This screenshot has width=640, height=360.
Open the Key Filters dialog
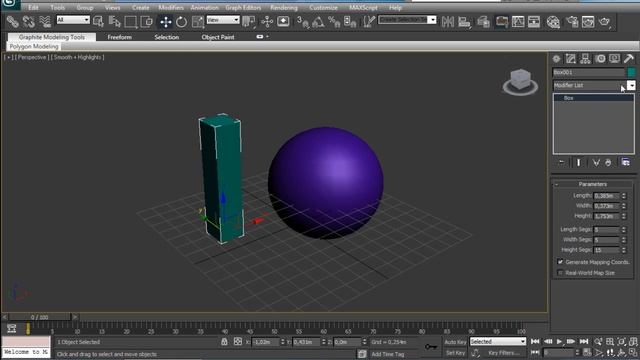pyautogui.click(x=504, y=353)
